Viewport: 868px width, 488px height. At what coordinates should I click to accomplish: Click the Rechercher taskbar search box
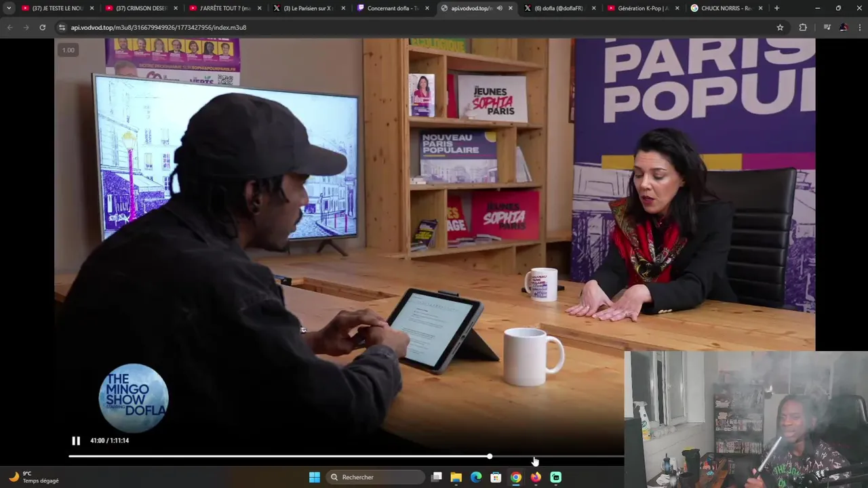(375, 477)
